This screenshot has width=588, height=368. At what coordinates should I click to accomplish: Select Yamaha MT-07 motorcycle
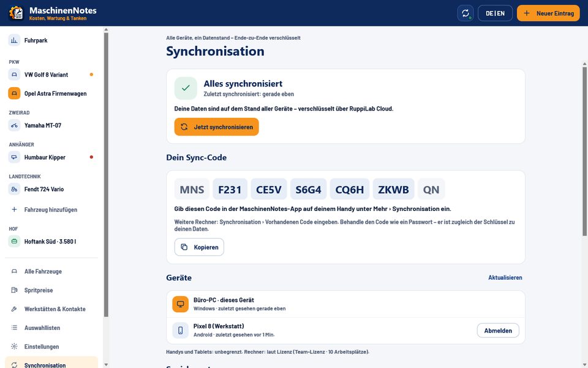[51, 125]
